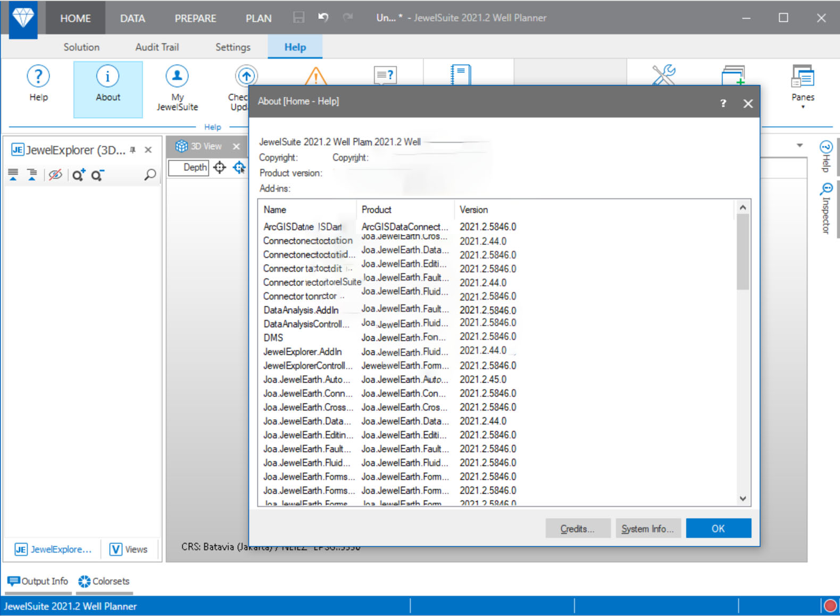Click the About ribbon button
The height and width of the screenshot is (616, 840).
click(108, 89)
